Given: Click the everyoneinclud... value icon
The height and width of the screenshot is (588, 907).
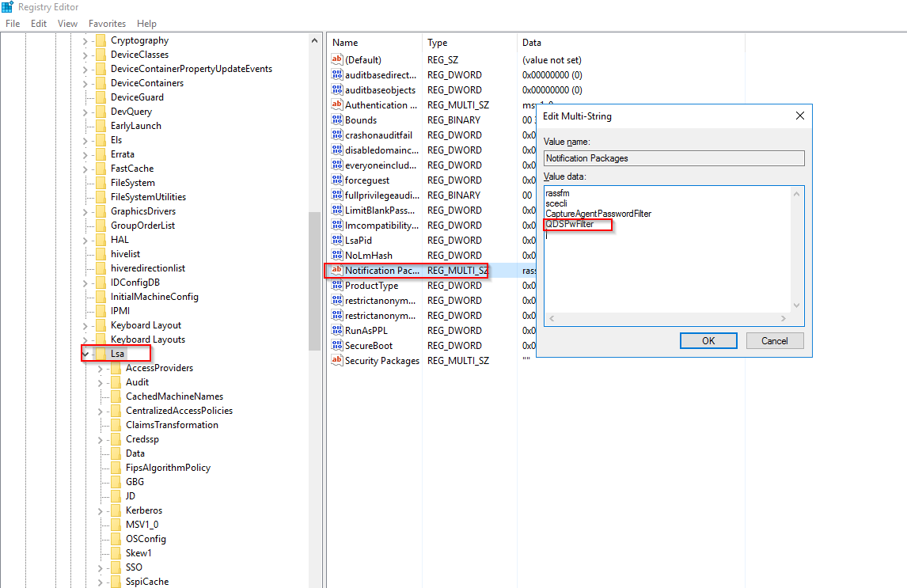Looking at the screenshot, I should (336, 165).
